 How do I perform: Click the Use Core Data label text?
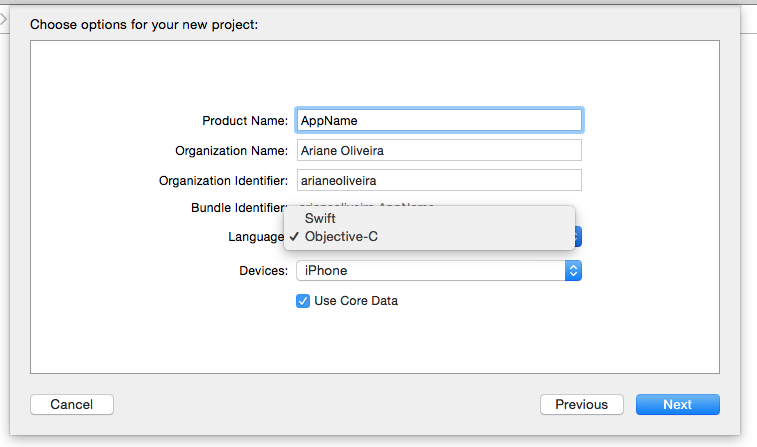pos(356,301)
